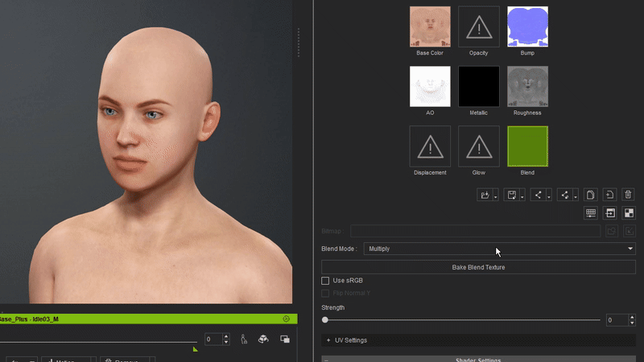
Task: Open dropdown arrow beside second share icon
Action: pyautogui.click(x=576, y=196)
